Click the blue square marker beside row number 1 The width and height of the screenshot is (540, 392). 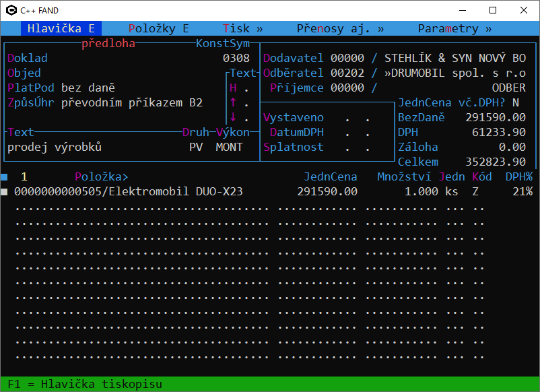coord(4,177)
